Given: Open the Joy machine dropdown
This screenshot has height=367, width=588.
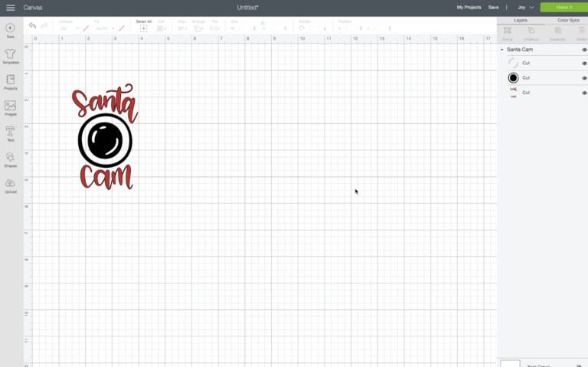Looking at the screenshot, I should tap(525, 7).
